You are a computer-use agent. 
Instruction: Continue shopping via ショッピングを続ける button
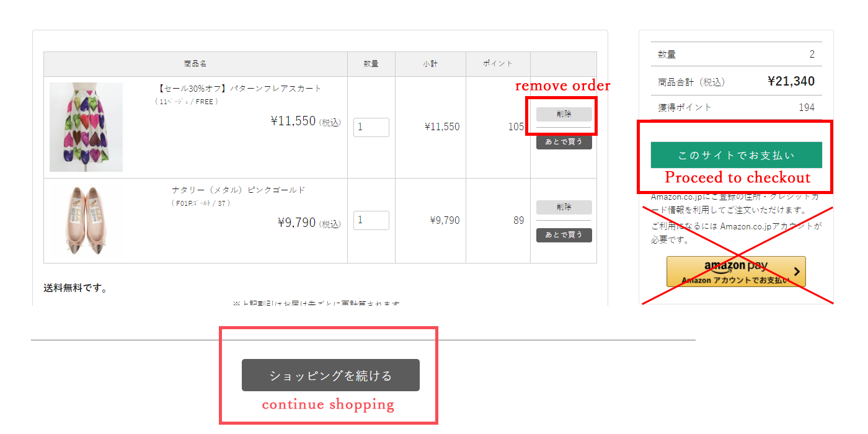pos(330,375)
